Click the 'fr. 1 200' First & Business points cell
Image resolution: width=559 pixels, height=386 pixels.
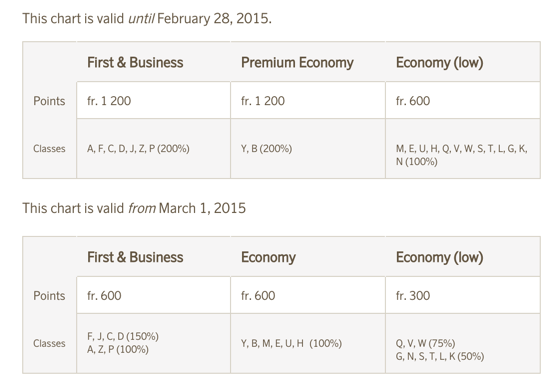tap(153, 101)
